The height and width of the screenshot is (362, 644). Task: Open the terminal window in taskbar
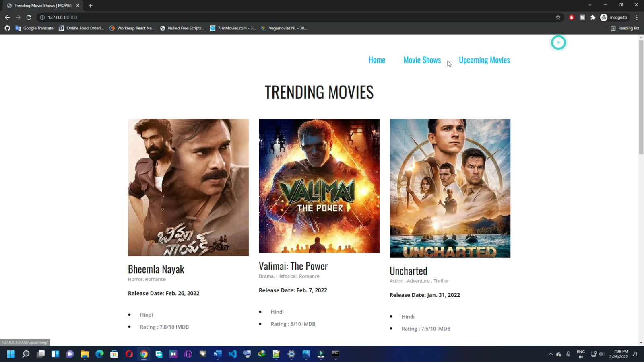335,354
